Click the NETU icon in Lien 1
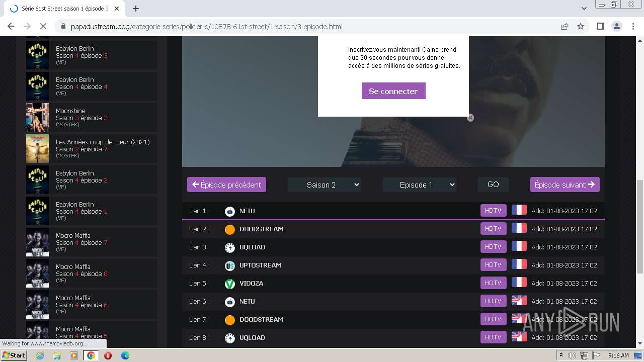 (230, 211)
